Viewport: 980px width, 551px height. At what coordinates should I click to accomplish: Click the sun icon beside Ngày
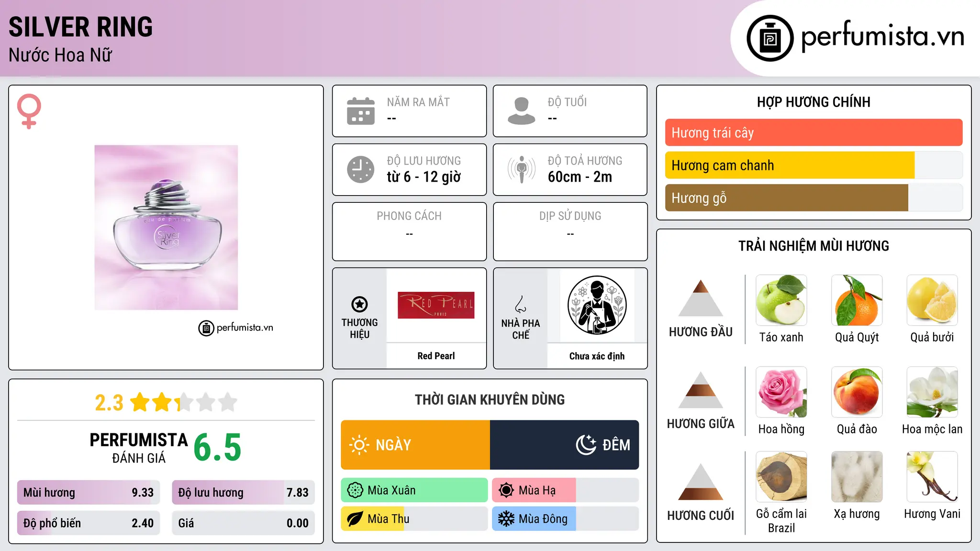(359, 445)
